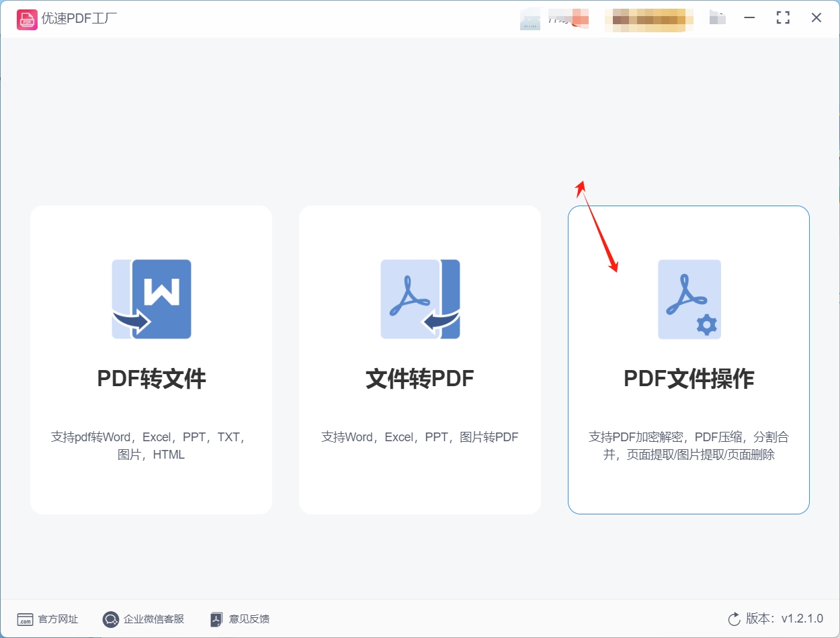Open the 企业微信客服 link
This screenshot has width=840, height=638.
154,619
